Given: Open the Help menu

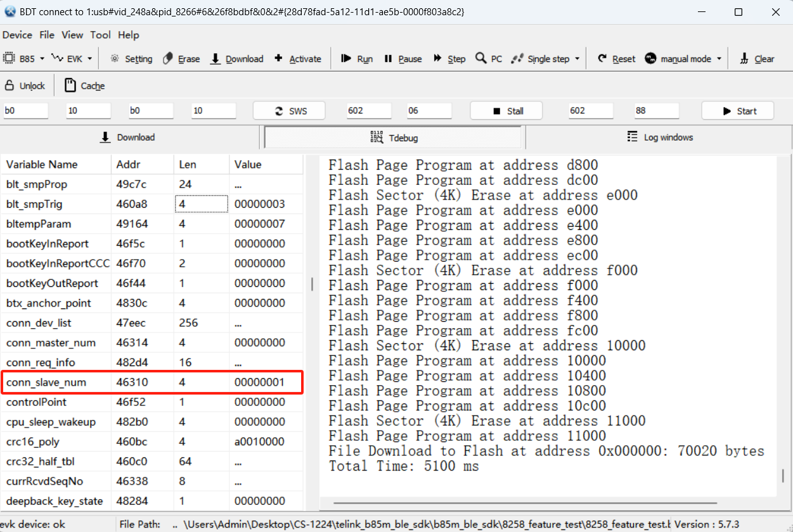Looking at the screenshot, I should 129,35.
